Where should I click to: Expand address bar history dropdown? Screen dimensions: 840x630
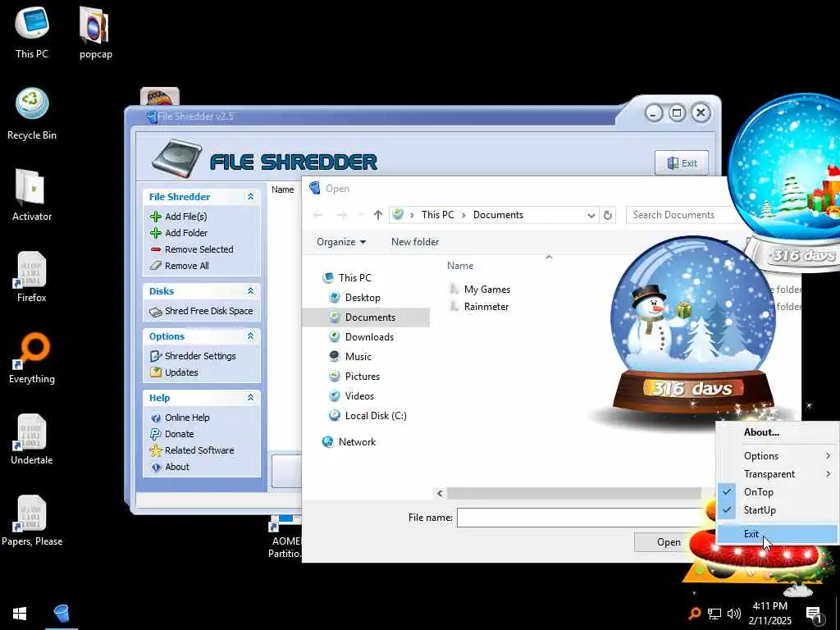(x=591, y=216)
